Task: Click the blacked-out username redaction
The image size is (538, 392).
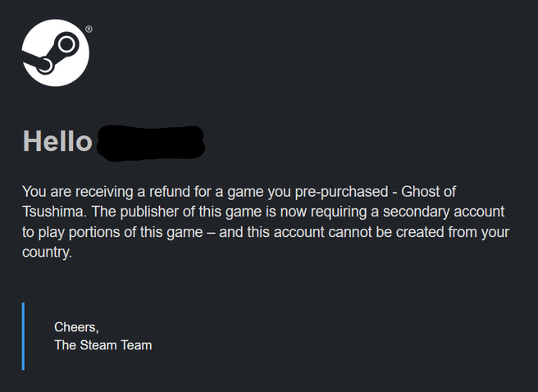Action: [151, 143]
